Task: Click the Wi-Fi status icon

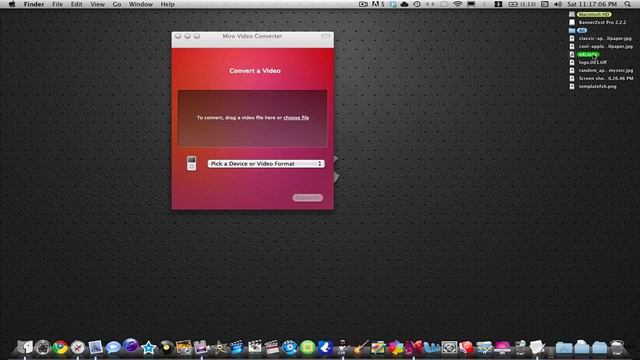Action: (458, 4)
